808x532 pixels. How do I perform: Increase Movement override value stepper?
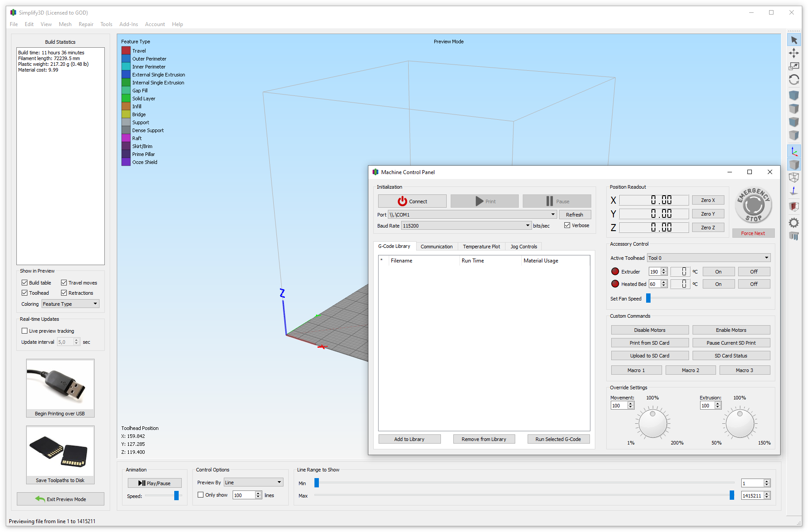pyautogui.click(x=631, y=403)
